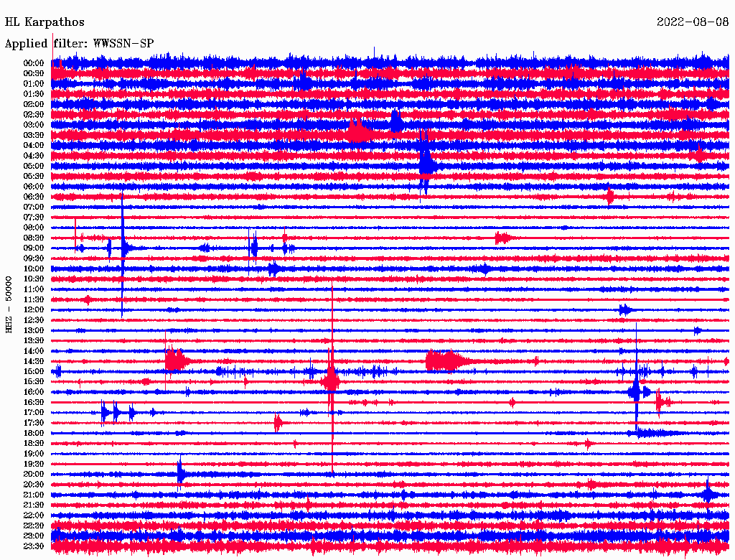Click the large blue event on the 05:00 trace
The height and width of the screenshot is (560, 735).
click(x=426, y=165)
